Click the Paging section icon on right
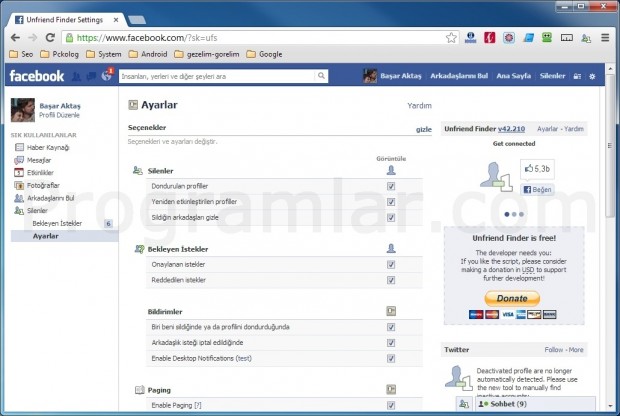The image size is (620, 416). (391, 390)
